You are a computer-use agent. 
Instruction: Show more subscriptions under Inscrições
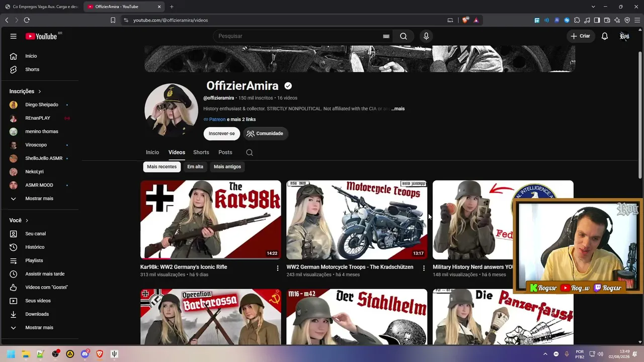click(x=39, y=199)
